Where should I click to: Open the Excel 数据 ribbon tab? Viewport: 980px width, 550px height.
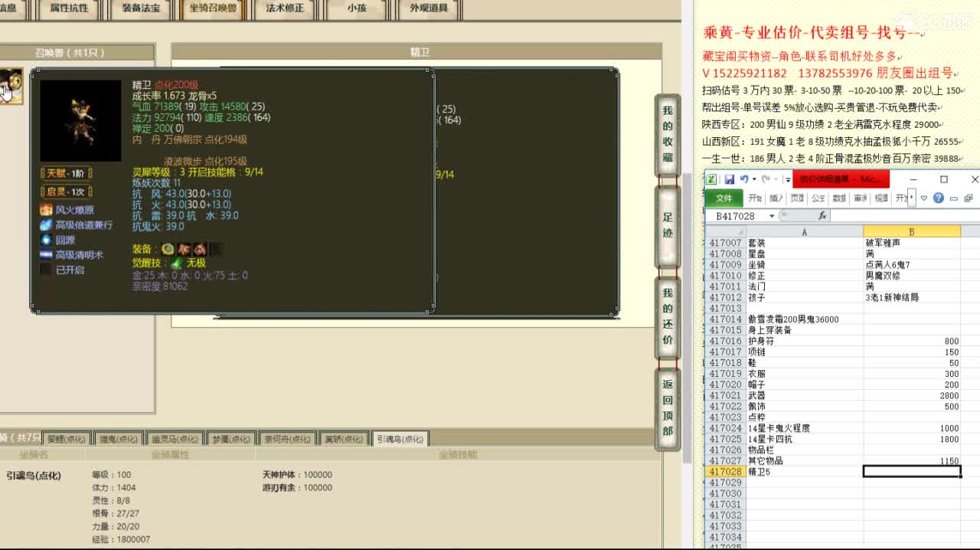click(x=839, y=198)
